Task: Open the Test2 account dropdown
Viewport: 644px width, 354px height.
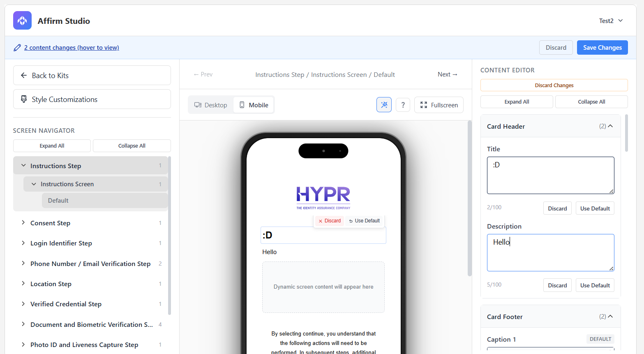Action: click(611, 21)
